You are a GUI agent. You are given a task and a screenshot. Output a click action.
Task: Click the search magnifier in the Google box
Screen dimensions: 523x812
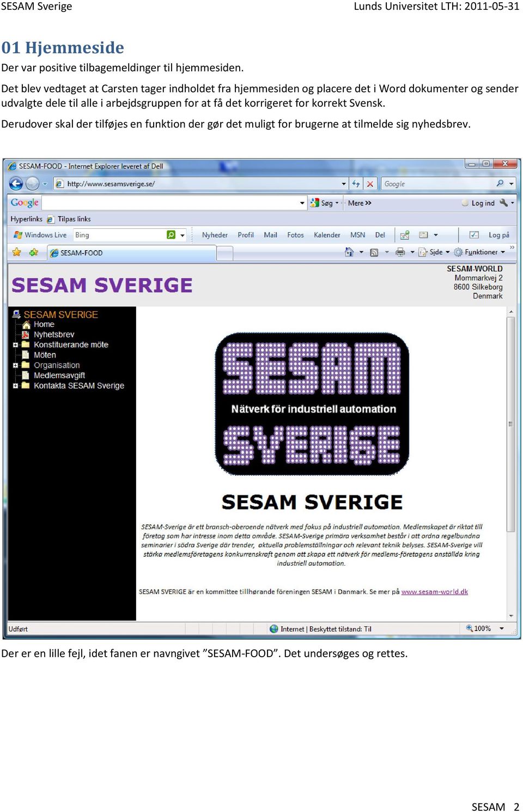pyautogui.click(x=500, y=184)
